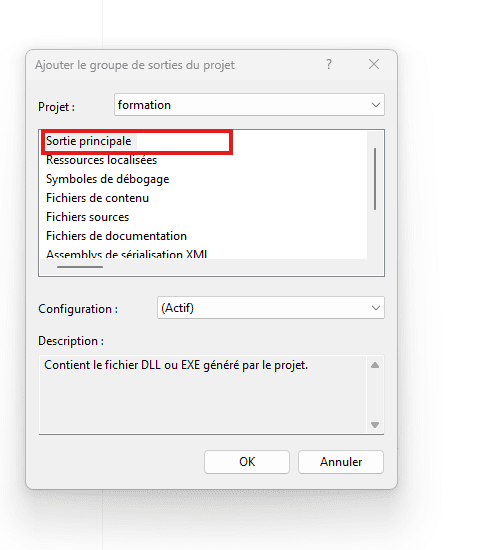Screen dimensions: 491x550
Task: Select Assemblys de sérialisation XML item
Action: coord(127,254)
